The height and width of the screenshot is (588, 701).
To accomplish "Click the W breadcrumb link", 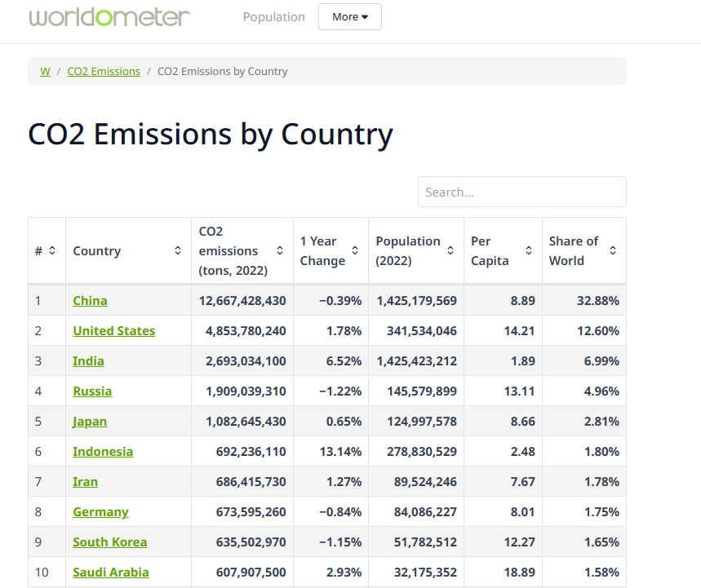I will click(45, 71).
